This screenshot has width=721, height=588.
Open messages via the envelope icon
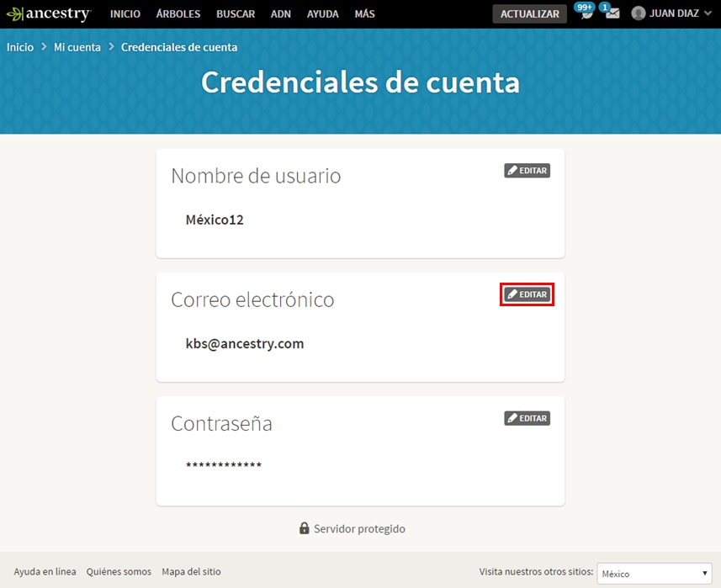(612, 14)
